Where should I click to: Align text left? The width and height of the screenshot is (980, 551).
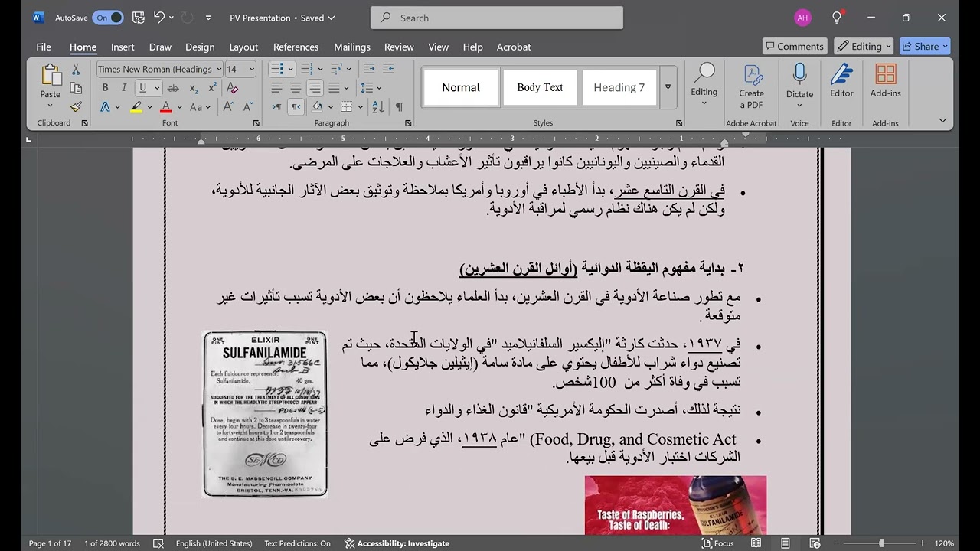(x=276, y=88)
